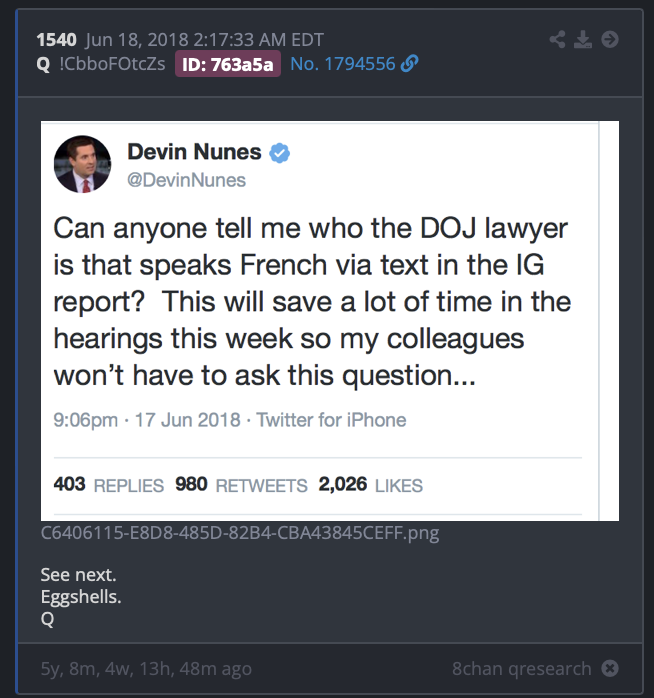The width and height of the screenshot is (654, 698).
Task: Click the circled X icon beside 8chan qresearch
Action: tap(609, 669)
